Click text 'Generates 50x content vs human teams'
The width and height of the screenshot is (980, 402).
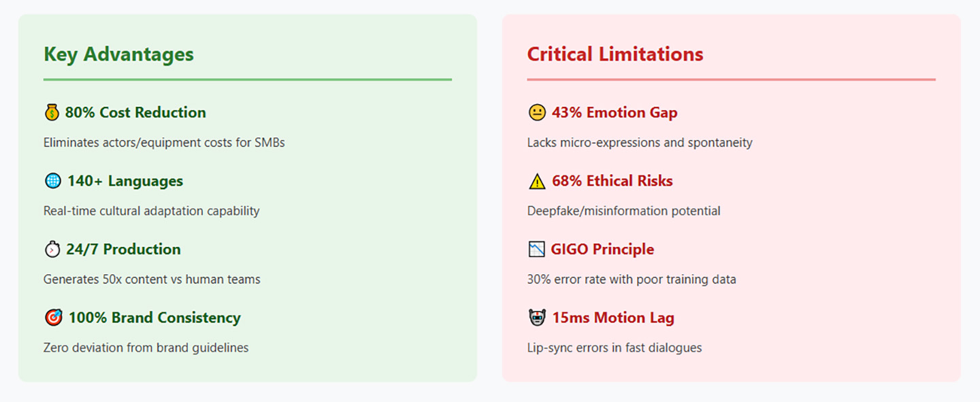(x=152, y=279)
